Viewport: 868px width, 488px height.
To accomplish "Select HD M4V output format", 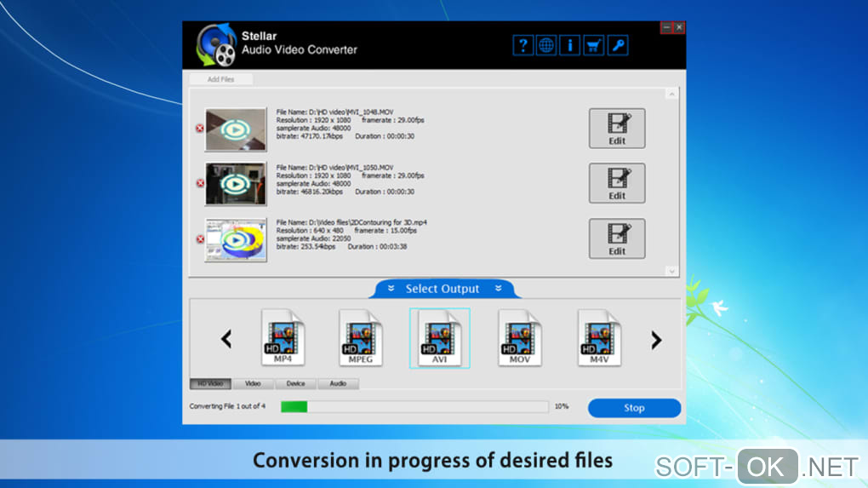I will [599, 337].
